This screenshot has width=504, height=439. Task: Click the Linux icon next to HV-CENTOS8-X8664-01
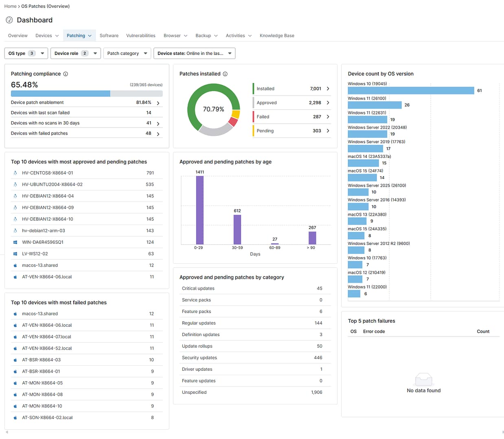click(15, 173)
